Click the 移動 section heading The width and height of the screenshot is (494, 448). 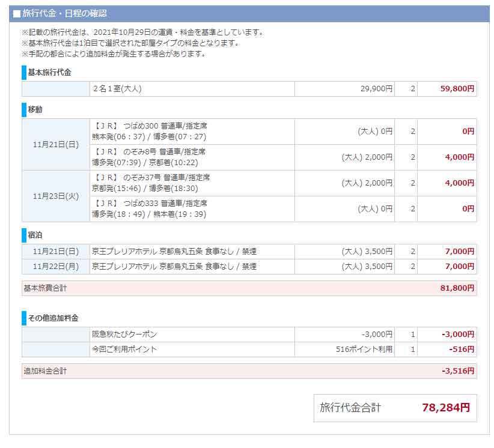35,110
